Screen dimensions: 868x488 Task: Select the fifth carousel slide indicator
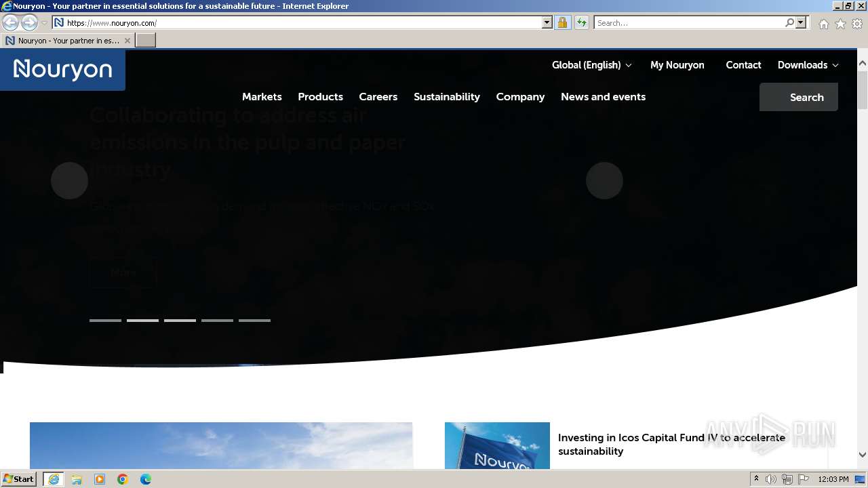pyautogui.click(x=254, y=321)
